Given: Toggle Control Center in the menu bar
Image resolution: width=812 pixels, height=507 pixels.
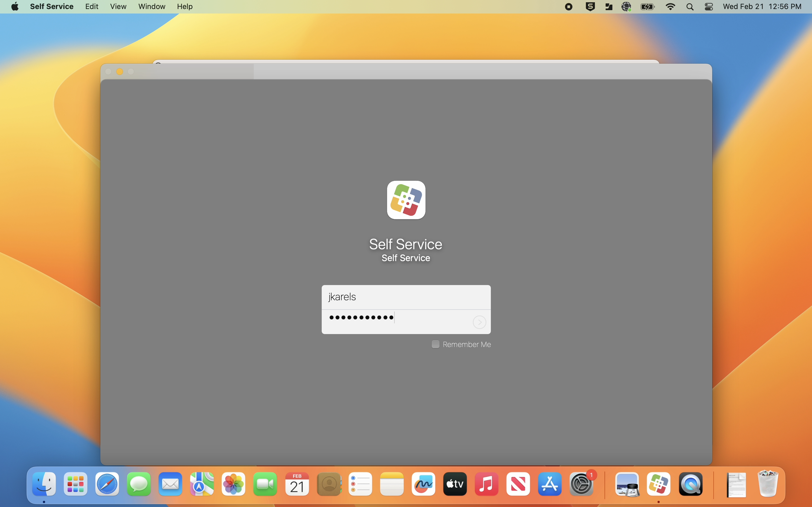Looking at the screenshot, I should coord(709,6).
